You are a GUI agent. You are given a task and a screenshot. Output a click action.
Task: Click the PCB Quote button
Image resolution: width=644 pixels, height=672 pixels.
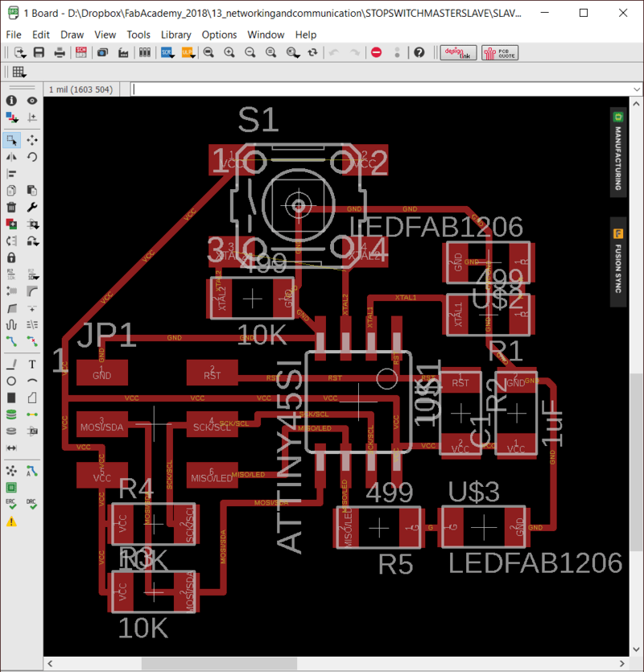pos(500,53)
